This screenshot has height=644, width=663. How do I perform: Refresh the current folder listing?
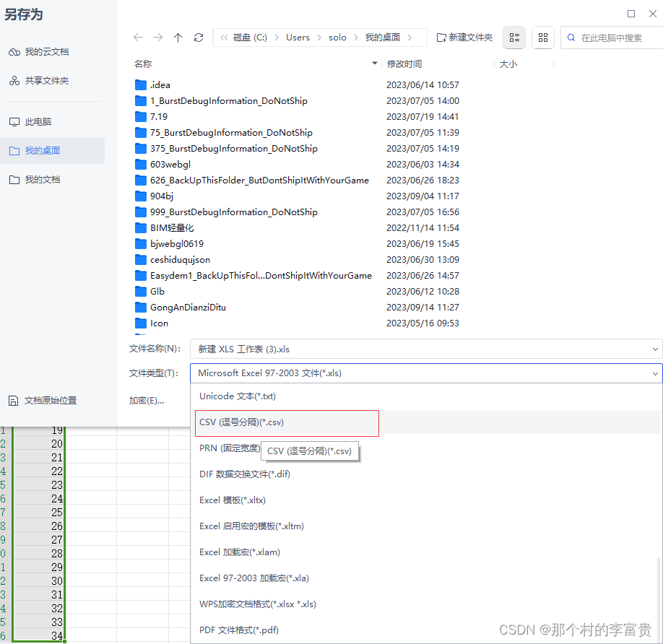(x=199, y=37)
